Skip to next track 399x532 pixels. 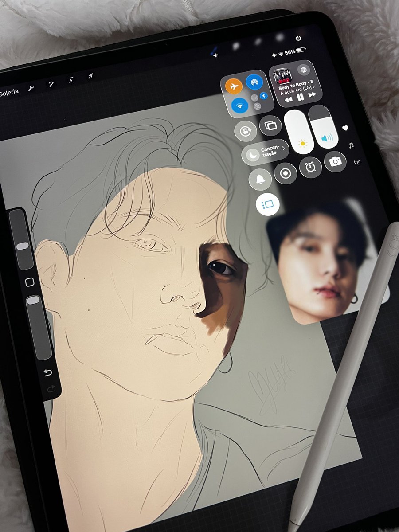312,95
